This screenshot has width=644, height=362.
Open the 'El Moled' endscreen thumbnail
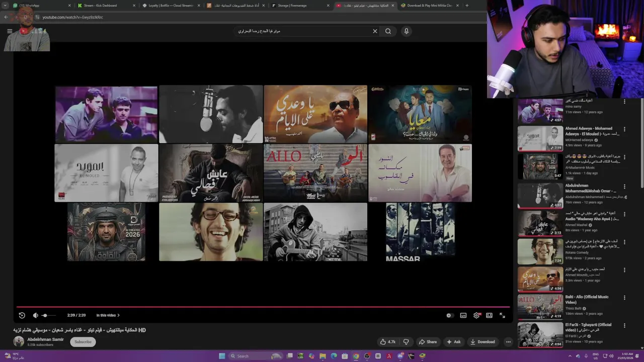[106, 173]
